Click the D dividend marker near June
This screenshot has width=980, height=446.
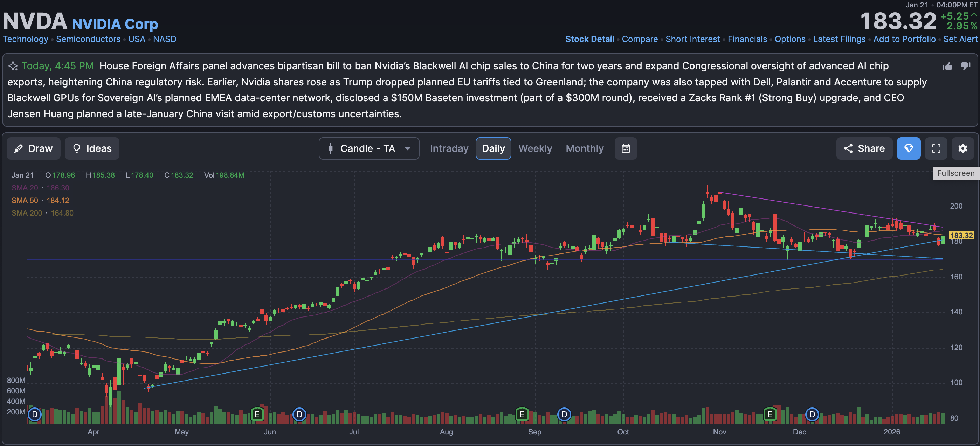click(299, 414)
